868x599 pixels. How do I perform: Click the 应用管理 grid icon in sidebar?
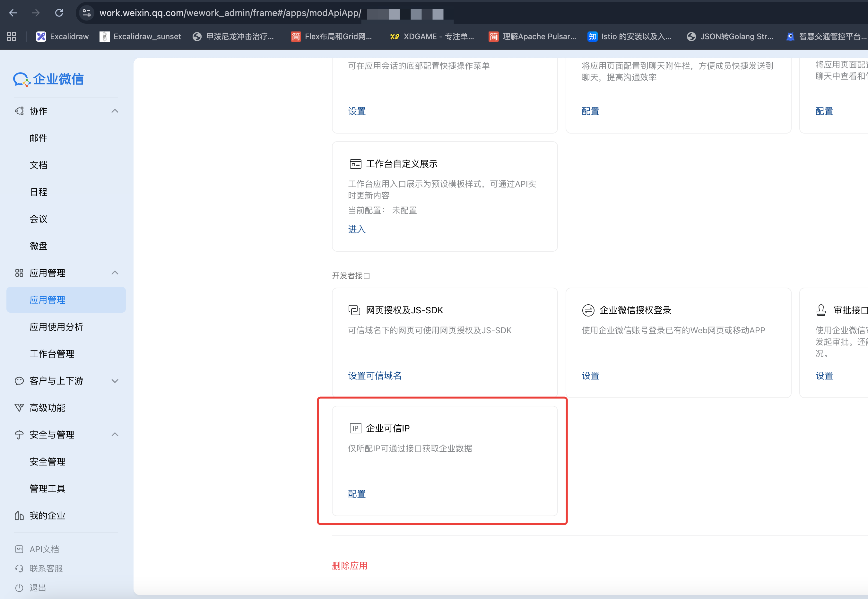pos(19,273)
